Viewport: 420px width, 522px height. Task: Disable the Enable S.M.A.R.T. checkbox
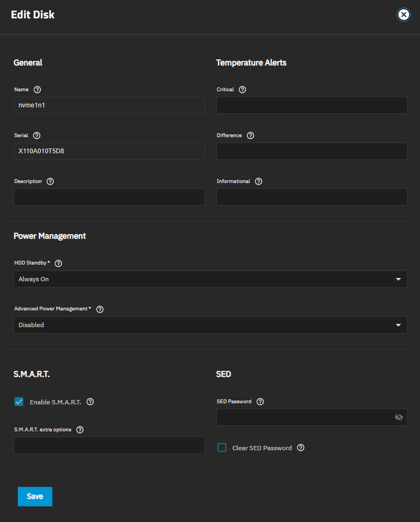[x=19, y=402]
